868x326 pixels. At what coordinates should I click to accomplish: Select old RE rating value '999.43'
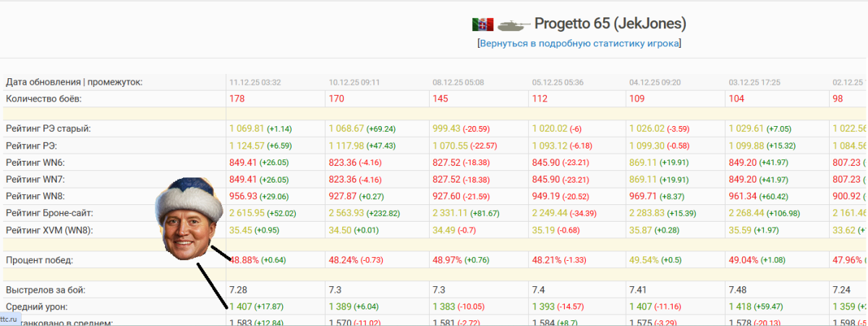click(446, 128)
